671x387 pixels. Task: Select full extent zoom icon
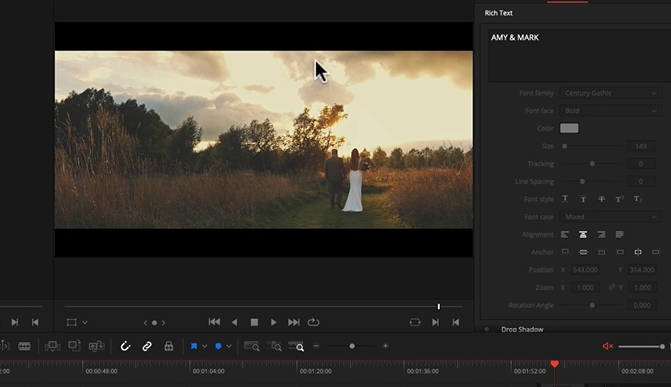tap(252, 346)
